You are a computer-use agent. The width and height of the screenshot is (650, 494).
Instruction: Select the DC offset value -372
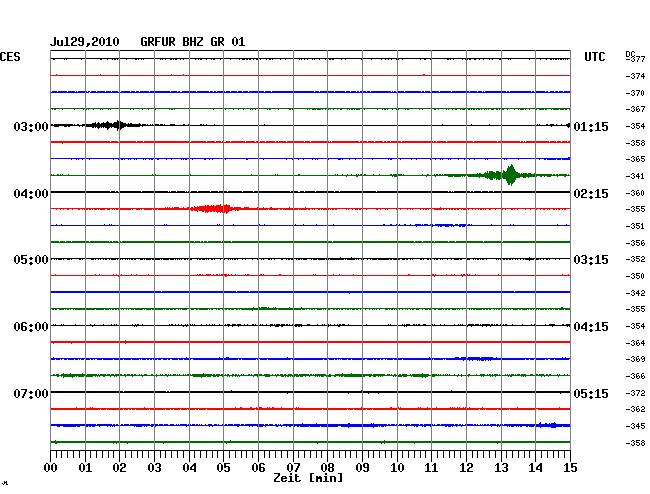tap(635, 393)
